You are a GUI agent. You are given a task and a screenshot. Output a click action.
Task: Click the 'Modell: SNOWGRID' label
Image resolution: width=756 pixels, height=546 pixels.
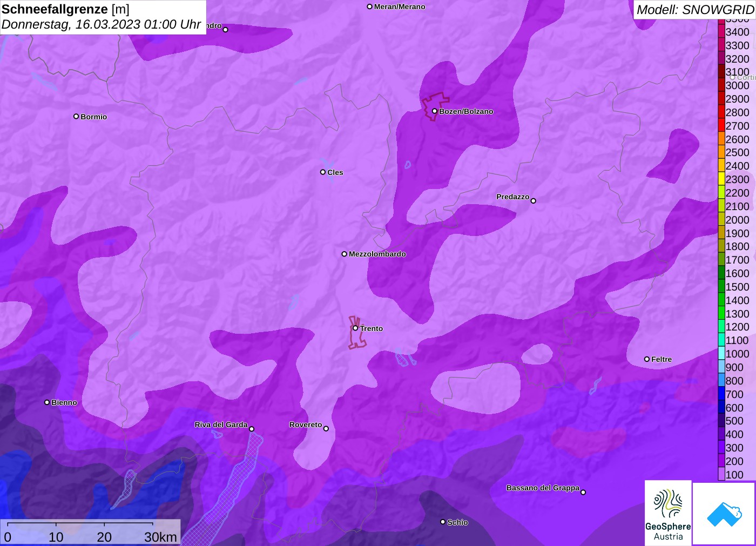point(696,10)
